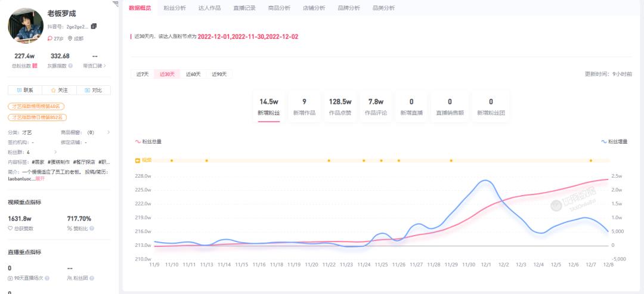Viewport: 644px width, 294px height.
Task: Click the copy icon beside the Douyin ID
Action: [94, 26]
